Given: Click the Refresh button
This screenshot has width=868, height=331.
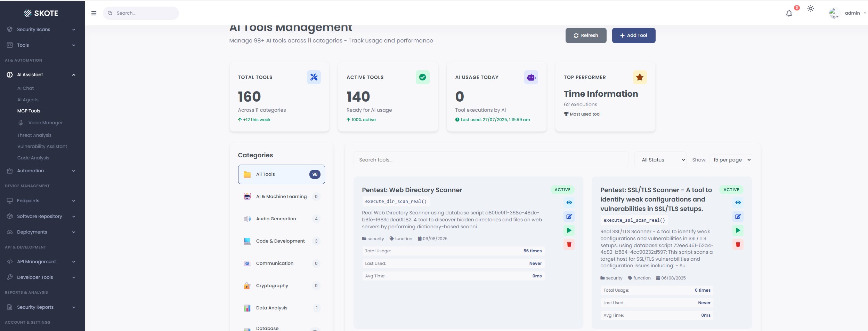Looking at the screenshot, I should (x=586, y=36).
